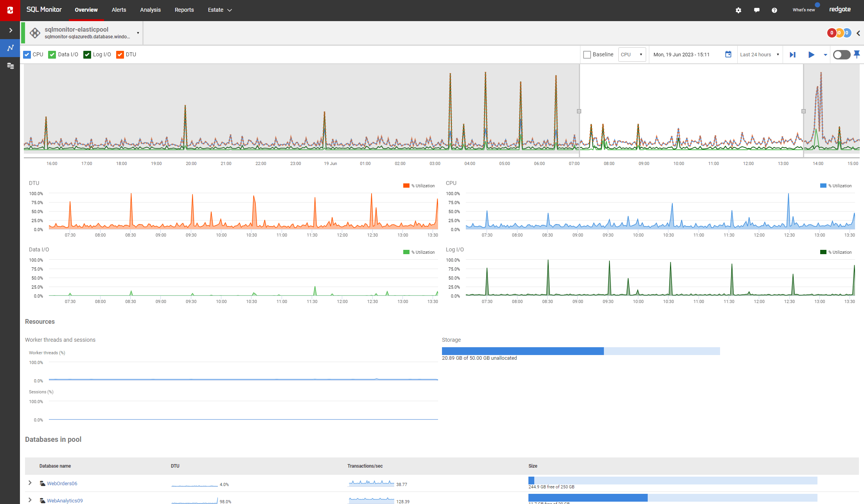Open the Estate menu dropdown

tap(220, 10)
